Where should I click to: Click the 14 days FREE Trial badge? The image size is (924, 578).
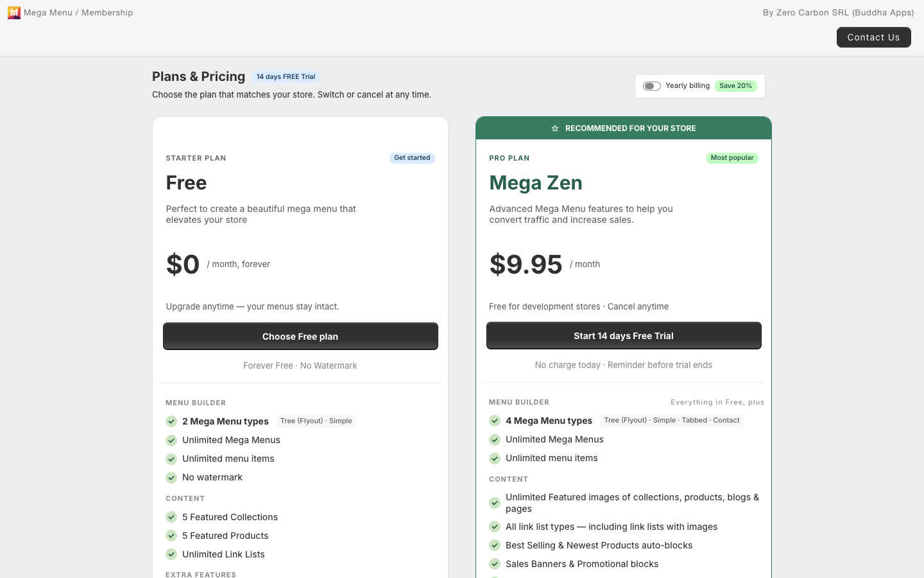click(286, 76)
